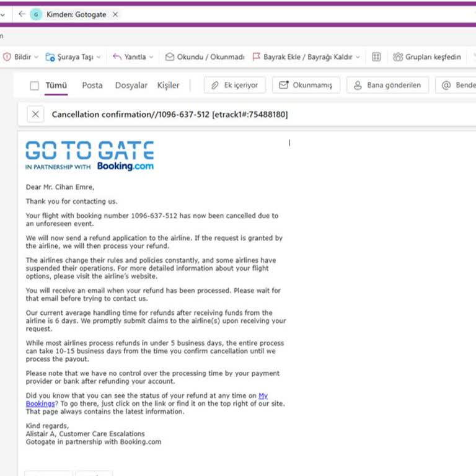Expand the flag dropdown chevron

click(358, 57)
